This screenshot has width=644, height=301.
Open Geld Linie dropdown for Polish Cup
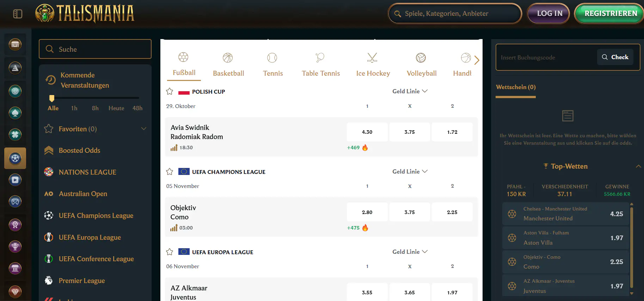click(x=410, y=91)
